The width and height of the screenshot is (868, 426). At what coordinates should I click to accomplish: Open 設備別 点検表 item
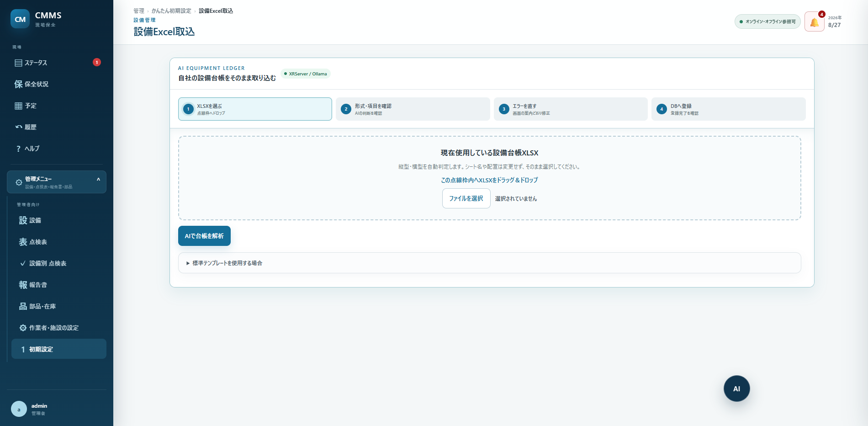click(59, 263)
